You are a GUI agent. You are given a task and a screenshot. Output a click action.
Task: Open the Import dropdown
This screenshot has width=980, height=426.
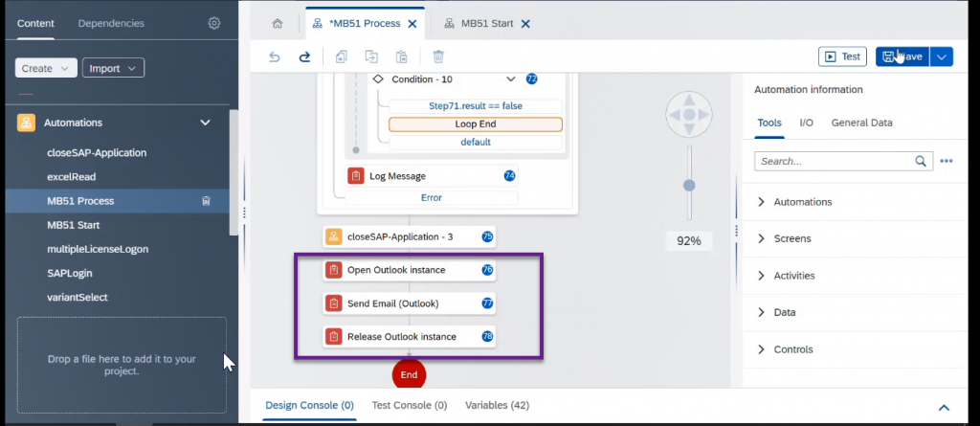(113, 68)
